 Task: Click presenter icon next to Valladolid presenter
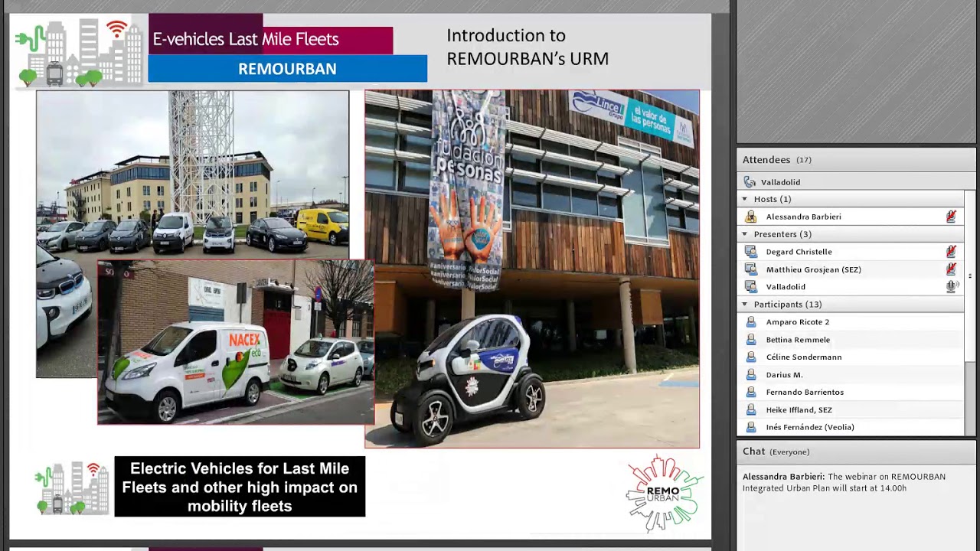pyautogui.click(x=750, y=287)
